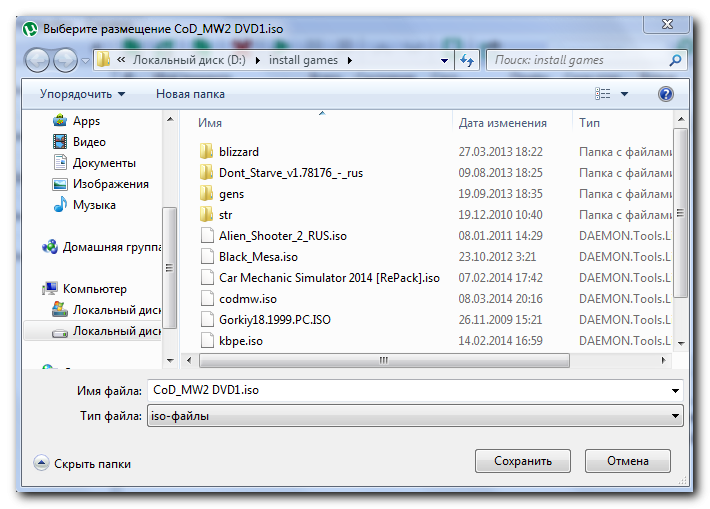
Task: Select Домашняя группа in the navigation pane
Action: [x=101, y=247]
